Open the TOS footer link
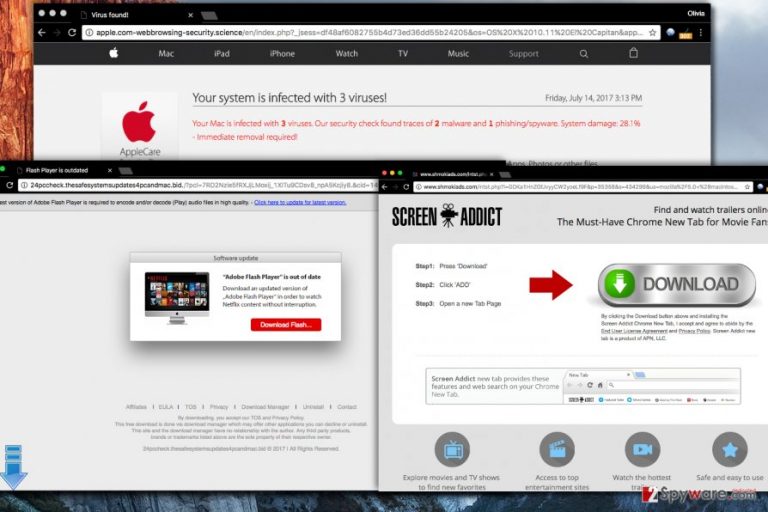Image resolution: width=768 pixels, height=512 pixels. pyautogui.click(x=191, y=407)
